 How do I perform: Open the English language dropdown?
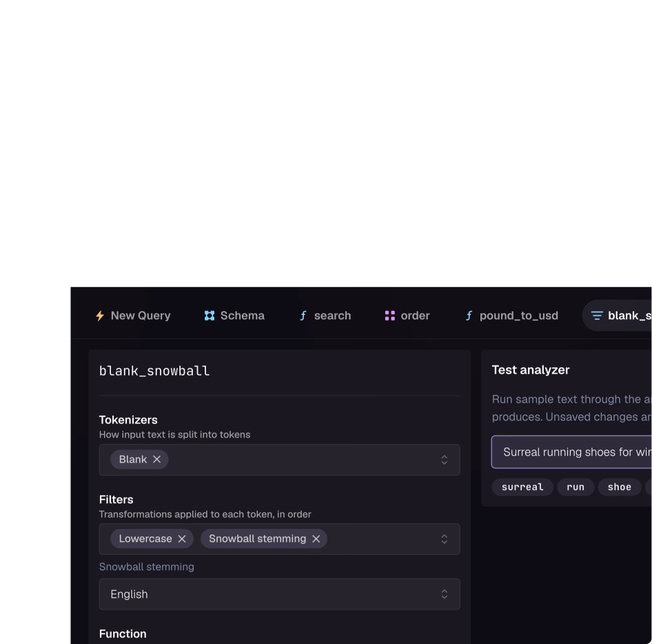pos(279,594)
